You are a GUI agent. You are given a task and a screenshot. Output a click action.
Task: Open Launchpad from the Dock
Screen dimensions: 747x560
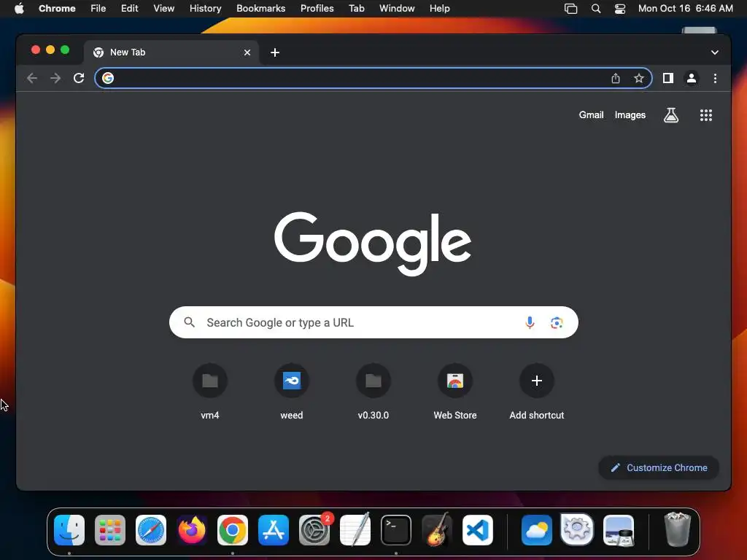[110, 530]
